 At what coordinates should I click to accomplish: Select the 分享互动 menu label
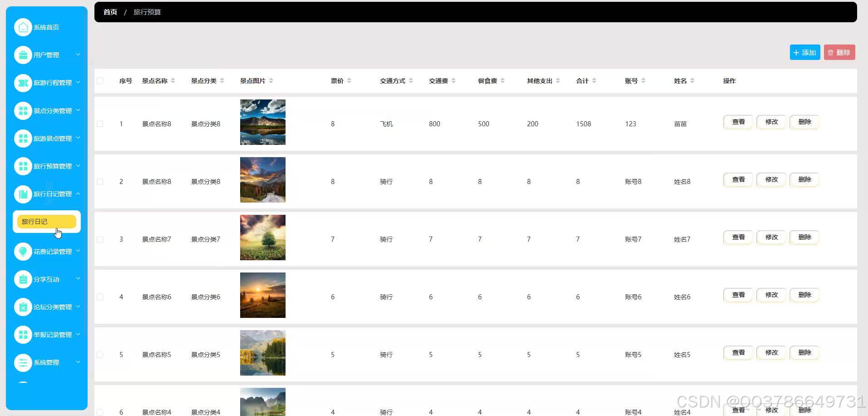coord(46,279)
